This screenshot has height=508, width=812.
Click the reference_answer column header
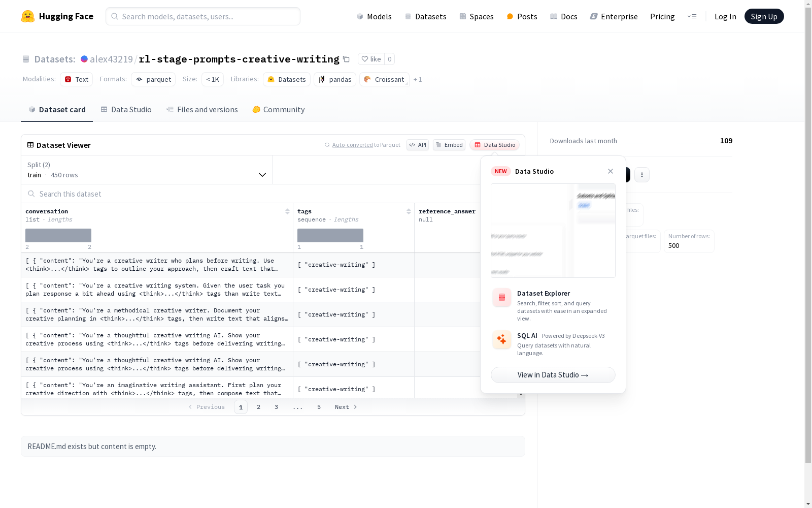[x=447, y=211]
